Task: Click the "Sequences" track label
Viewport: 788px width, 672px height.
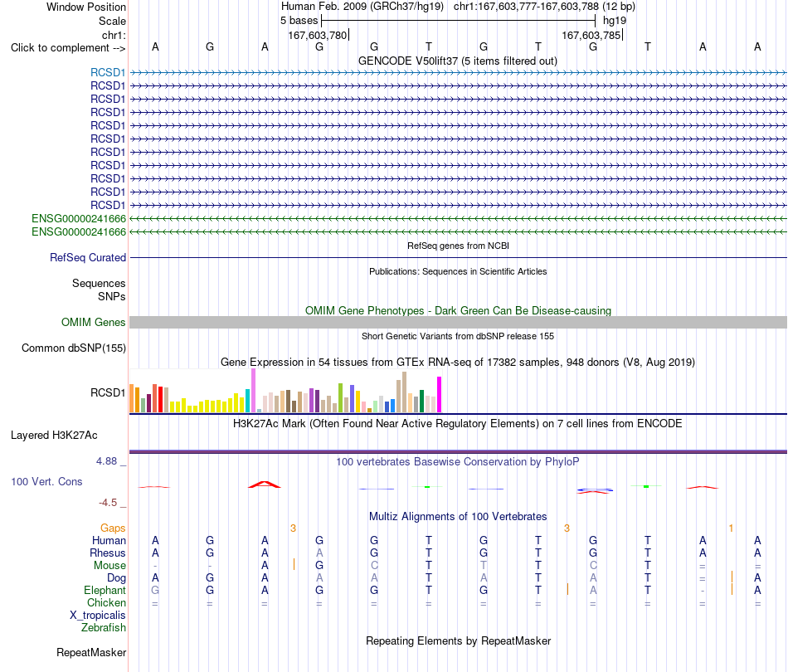Action: tap(99, 284)
